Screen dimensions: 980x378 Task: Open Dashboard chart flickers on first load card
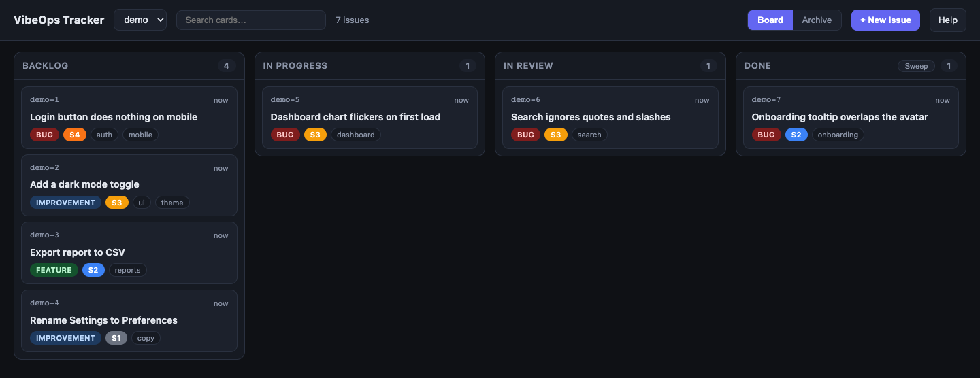click(370, 118)
